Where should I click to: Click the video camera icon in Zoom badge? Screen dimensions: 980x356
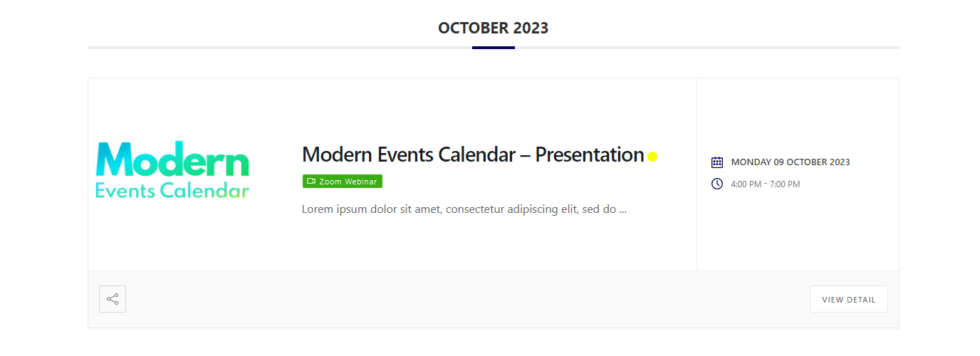311,182
